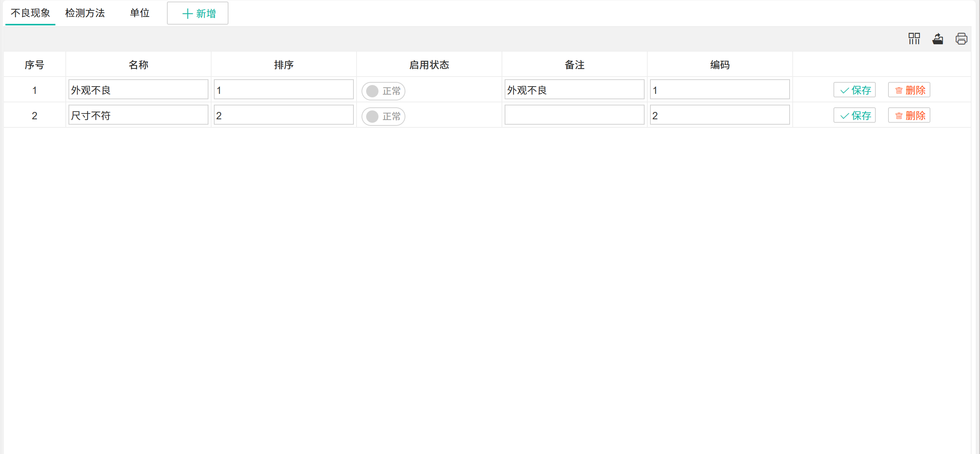Click the 备注 input containing 外观不良
The height and width of the screenshot is (454, 980).
point(574,90)
